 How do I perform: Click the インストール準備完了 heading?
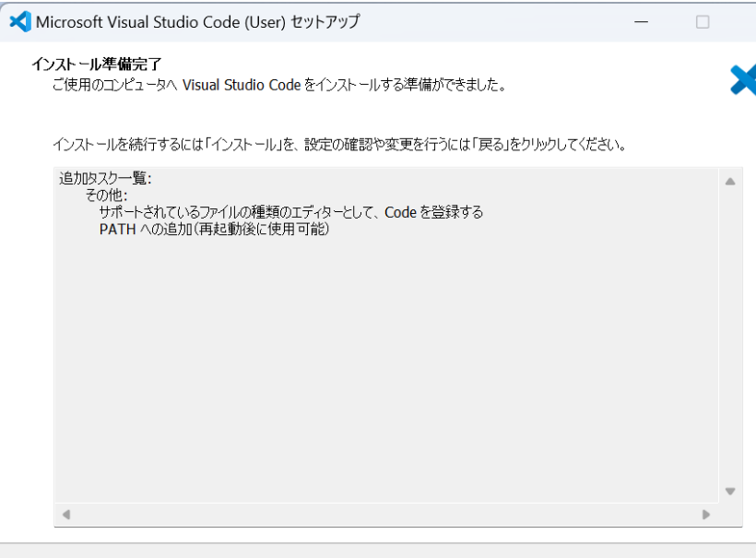point(90,64)
